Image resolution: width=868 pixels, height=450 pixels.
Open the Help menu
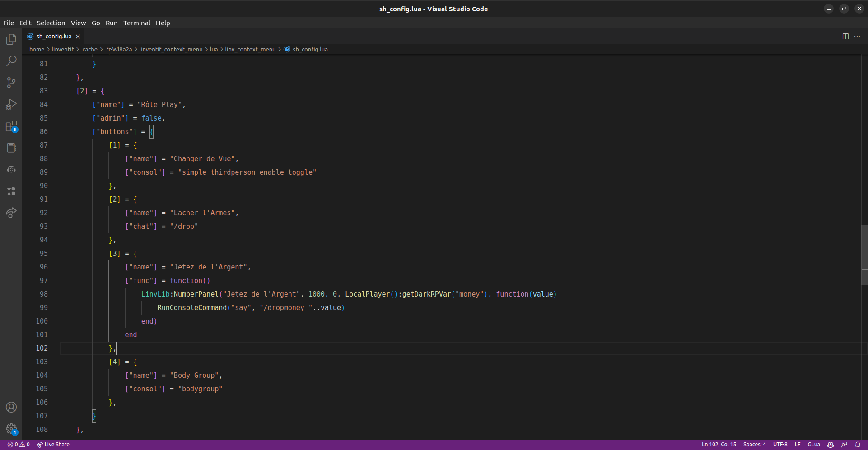click(x=163, y=23)
